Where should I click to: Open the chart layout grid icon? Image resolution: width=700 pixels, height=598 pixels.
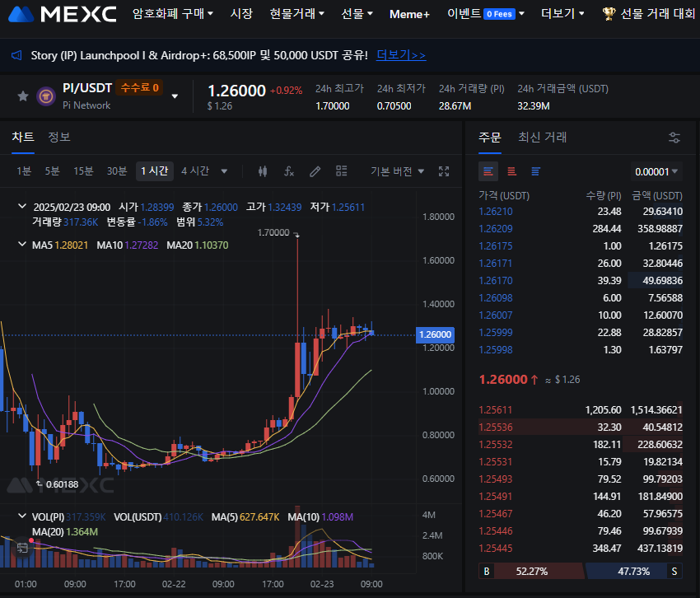pos(341,171)
